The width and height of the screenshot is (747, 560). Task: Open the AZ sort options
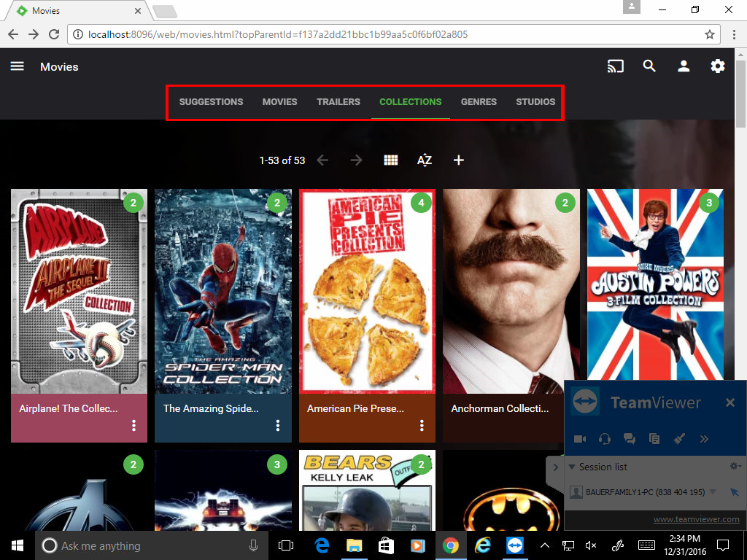point(425,160)
